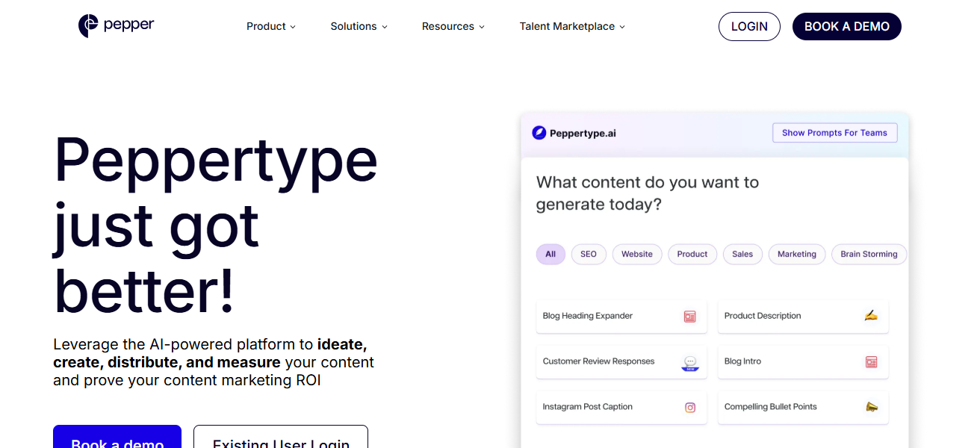980x448 pixels.
Task: Expand the Talent Marketplace menu chevron
Action: point(622,27)
